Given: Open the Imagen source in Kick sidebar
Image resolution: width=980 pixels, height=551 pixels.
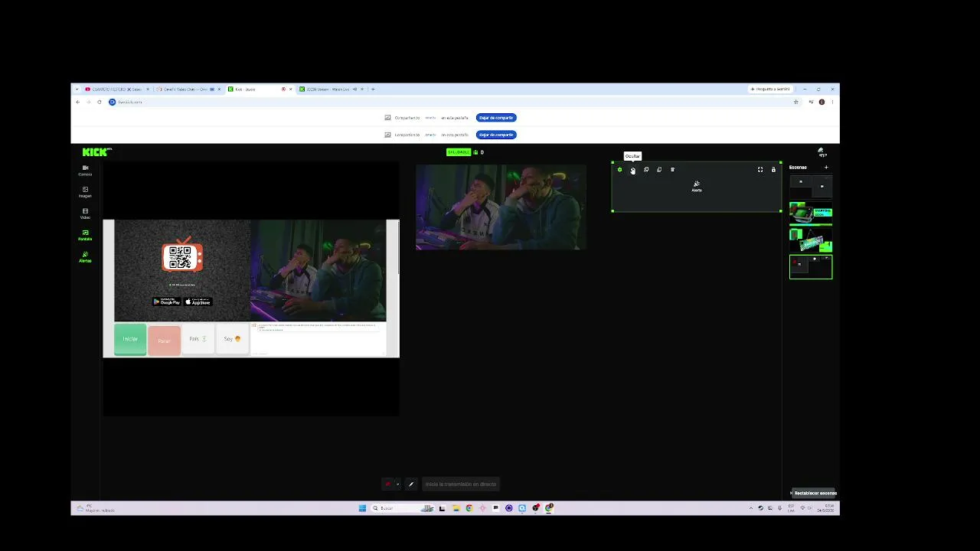Looking at the screenshot, I should coord(85,191).
